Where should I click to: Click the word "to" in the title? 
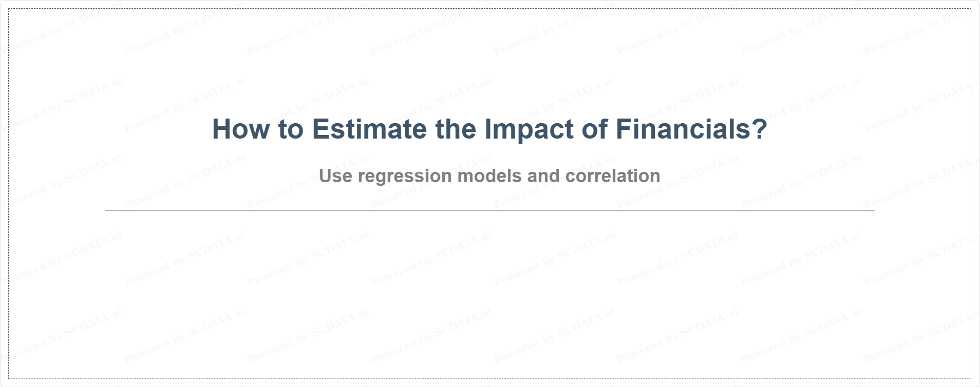point(291,129)
